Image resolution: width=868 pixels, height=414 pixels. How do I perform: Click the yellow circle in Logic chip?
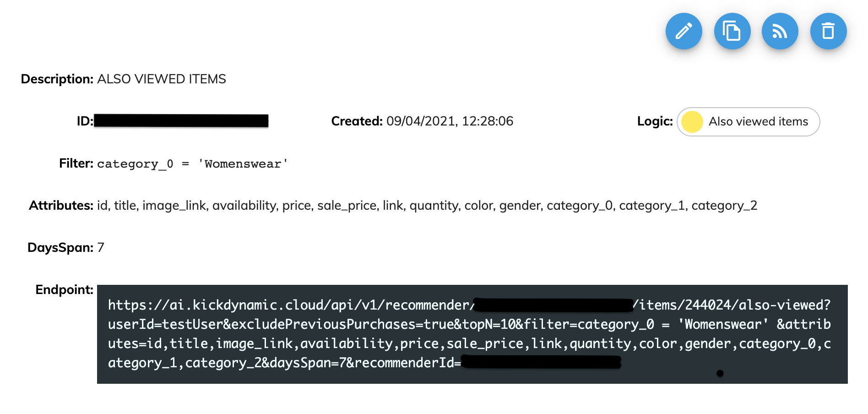[x=692, y=122]
